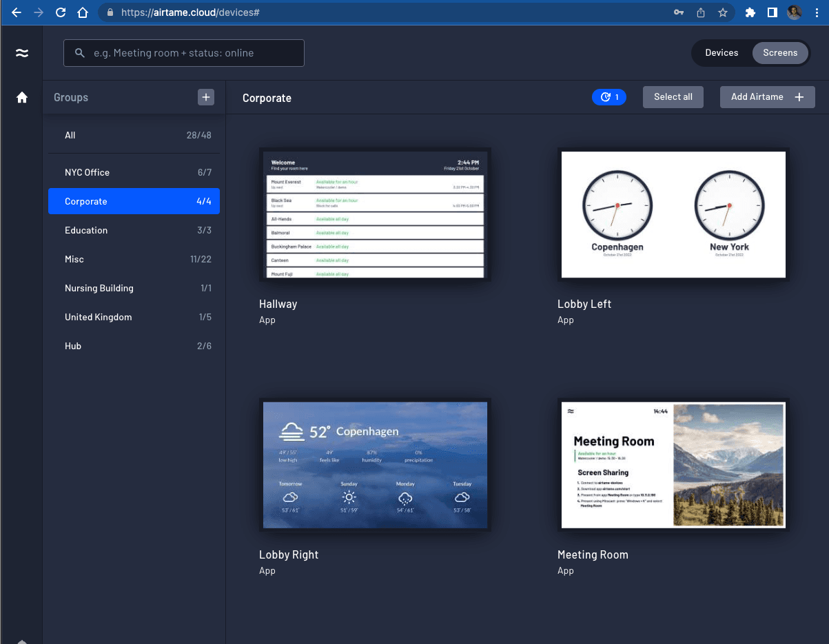Click the bookmark star in the address bar

pos(722,12)
